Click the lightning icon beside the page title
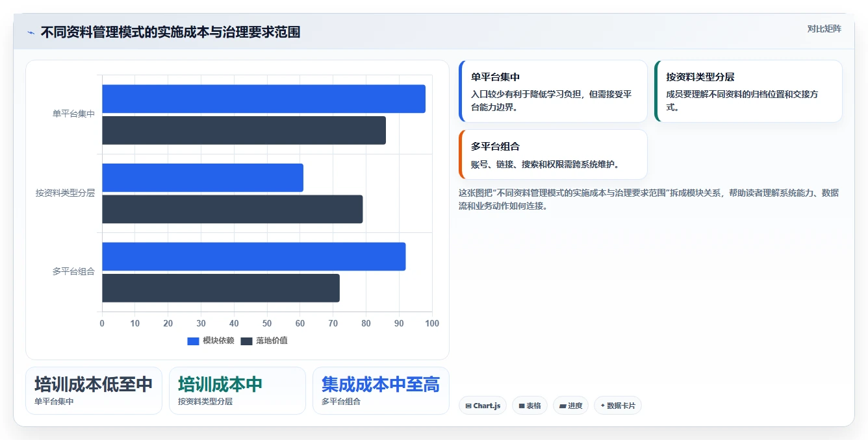This screenshot has width=868, height=440. tap(31, 32)
